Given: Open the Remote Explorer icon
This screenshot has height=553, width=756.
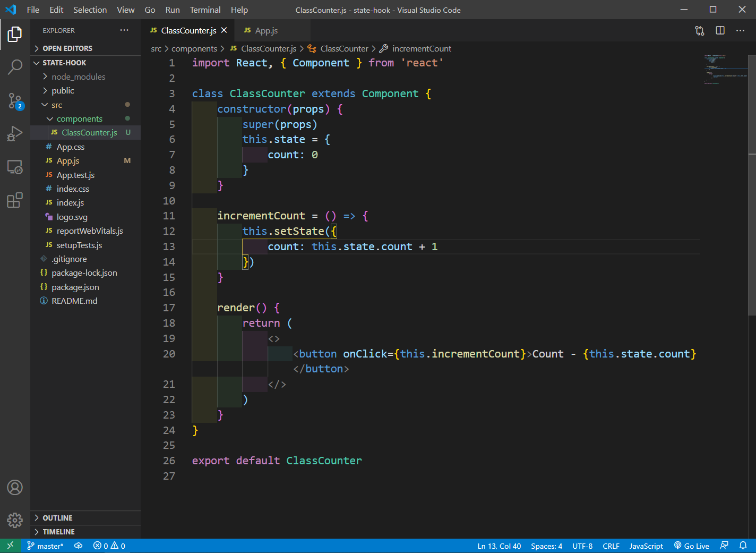Looking at the screenshot, I should (x=15, y=167).
